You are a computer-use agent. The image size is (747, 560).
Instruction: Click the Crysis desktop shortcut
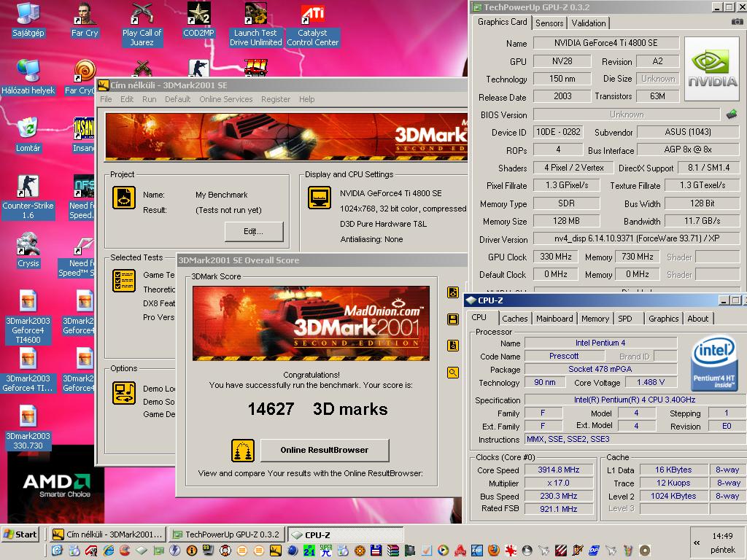pos(28,251)
